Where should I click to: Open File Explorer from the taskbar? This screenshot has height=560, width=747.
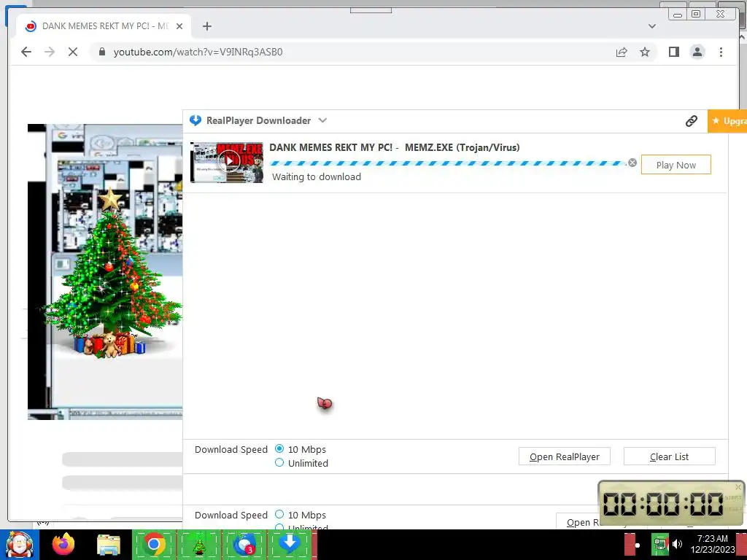[109, 544]
